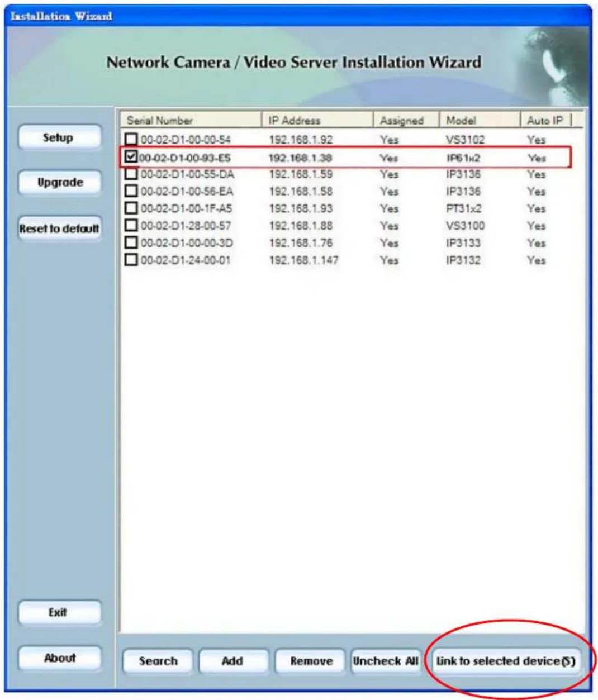Click model IP61x2 cell
The width and height of the screenshot is (598, 700).
coord(463,158)
